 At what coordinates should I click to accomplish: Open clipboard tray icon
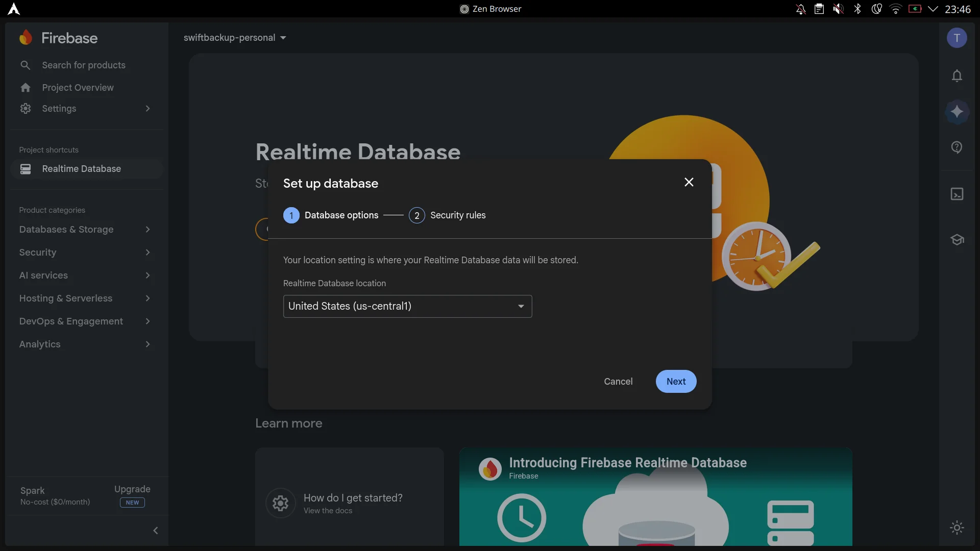(x=819, y=9)
